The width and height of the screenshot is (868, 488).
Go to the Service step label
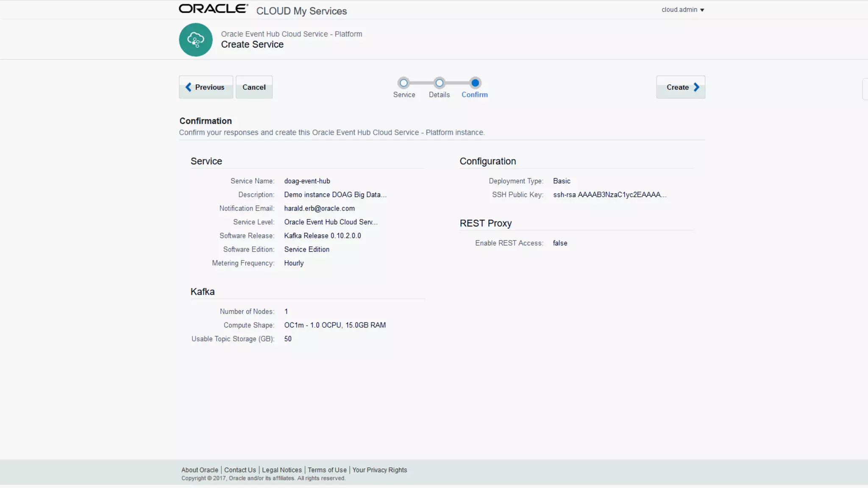(404, 95)
